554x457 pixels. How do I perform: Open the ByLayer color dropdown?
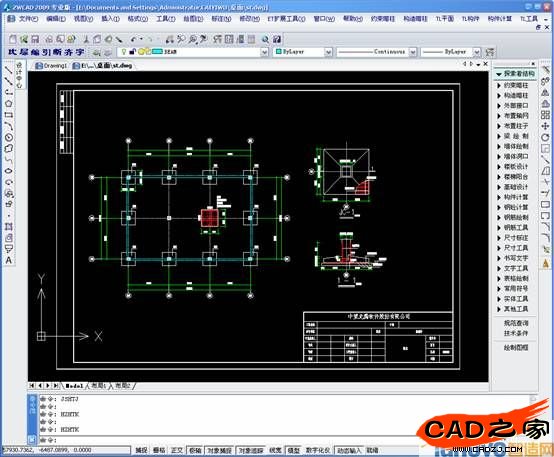(x=328, y=52)
